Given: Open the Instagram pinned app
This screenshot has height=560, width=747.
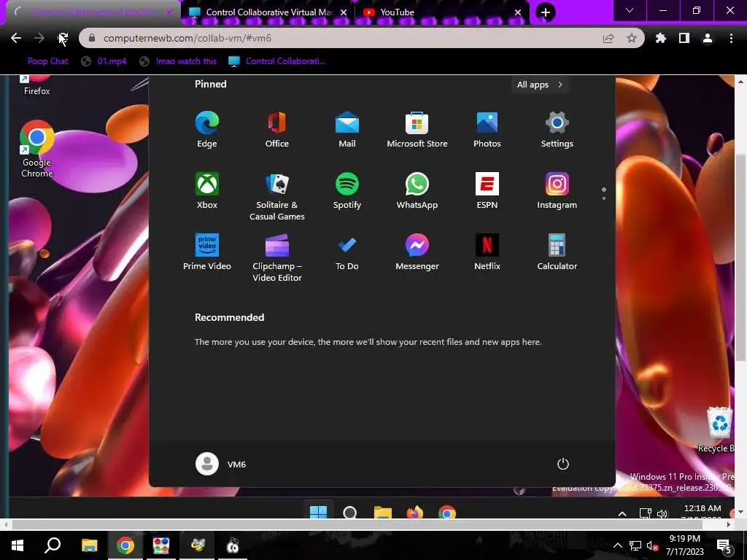Looking at the screenshot, I should click(557, 190).
